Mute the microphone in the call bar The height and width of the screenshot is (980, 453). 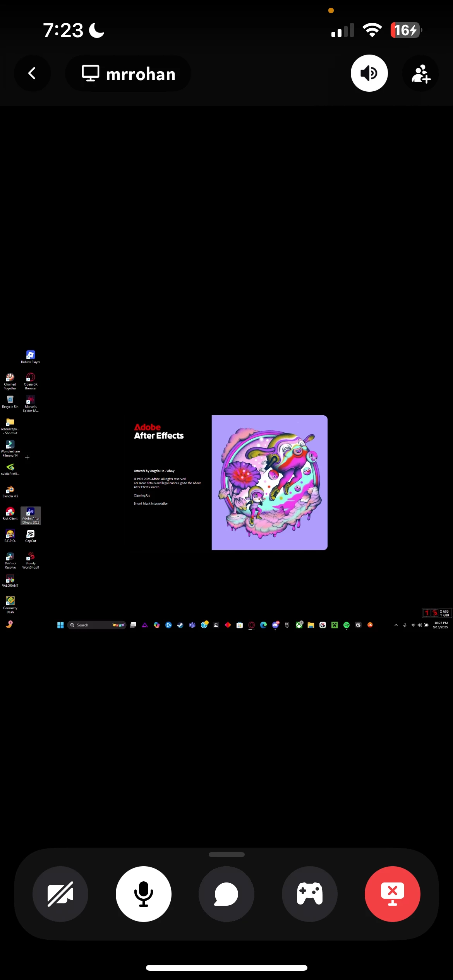[x=143, y=894]
